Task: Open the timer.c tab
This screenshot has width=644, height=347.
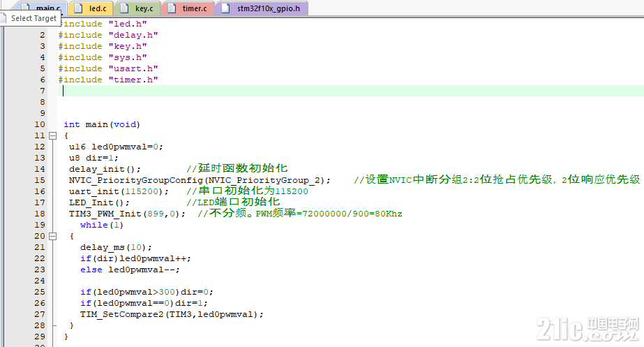Action: tap(187, 8)
